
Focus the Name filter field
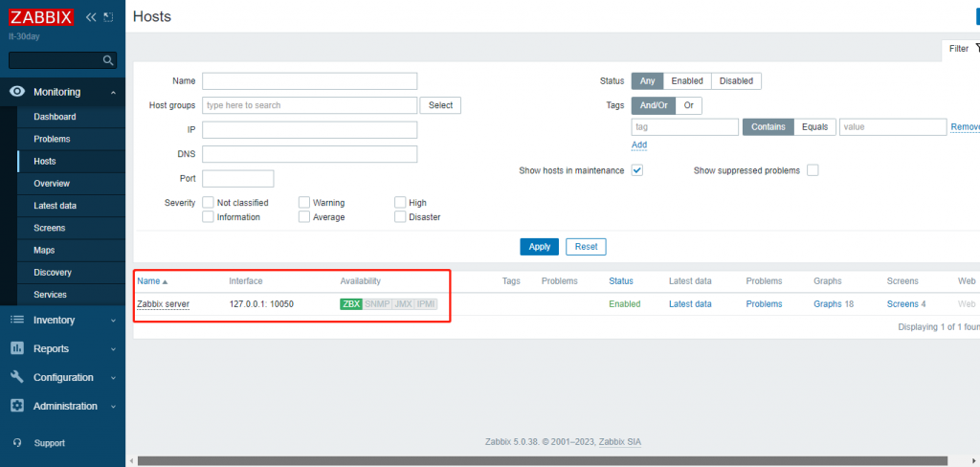point(309,81)
